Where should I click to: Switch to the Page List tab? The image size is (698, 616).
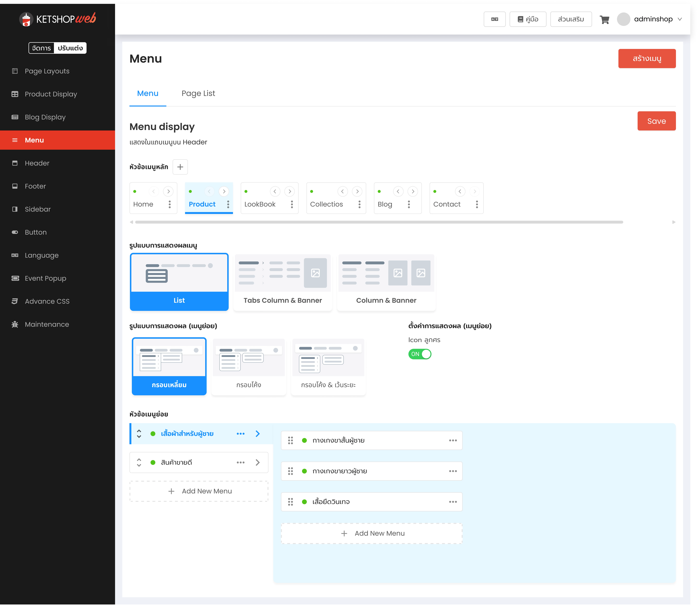pos(198,93)
